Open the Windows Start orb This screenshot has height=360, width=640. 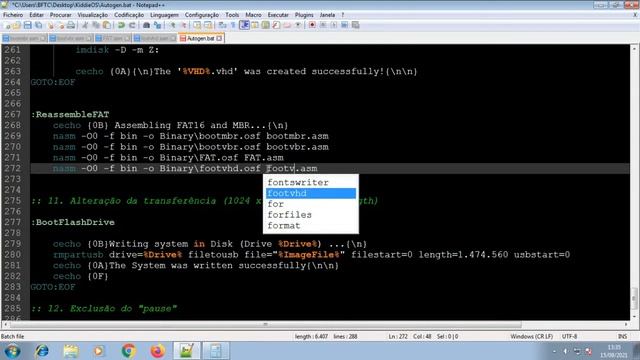click(x=13, y=351)
